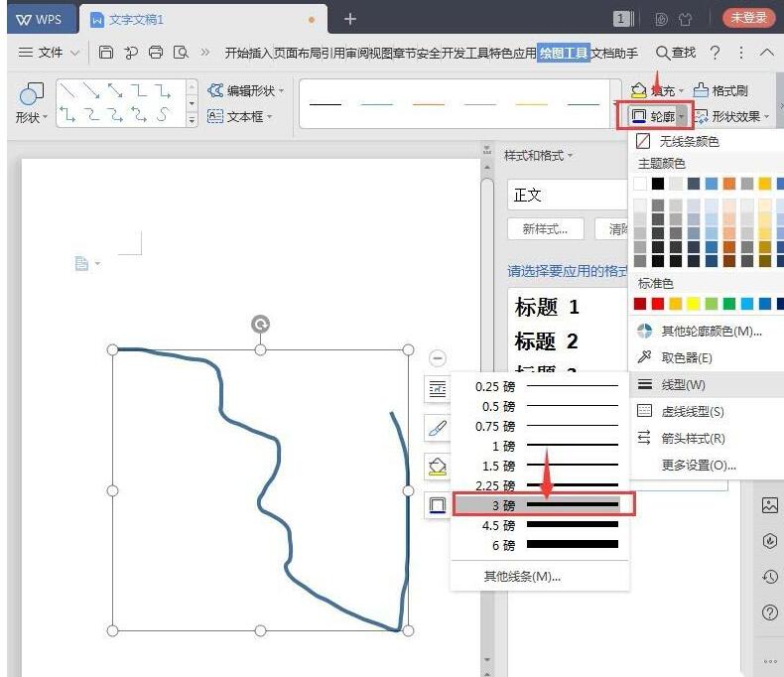Click the print icon in quick toolbar

point(156,52)
